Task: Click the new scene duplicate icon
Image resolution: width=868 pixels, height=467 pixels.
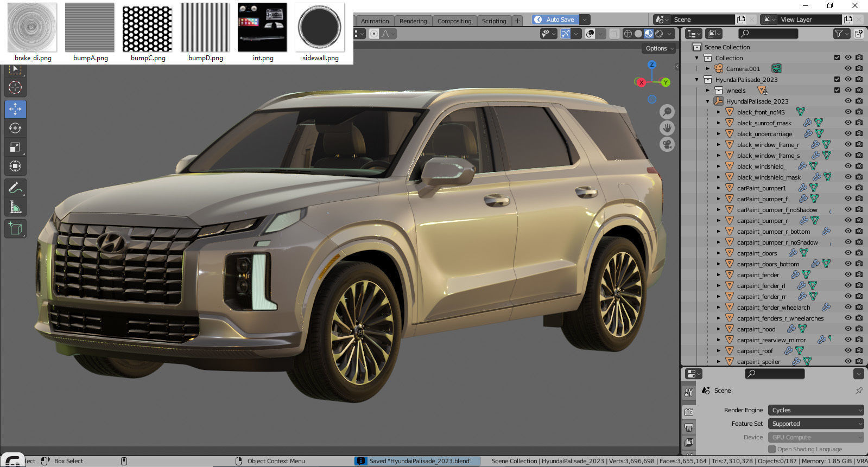Action: pos(741,20)
